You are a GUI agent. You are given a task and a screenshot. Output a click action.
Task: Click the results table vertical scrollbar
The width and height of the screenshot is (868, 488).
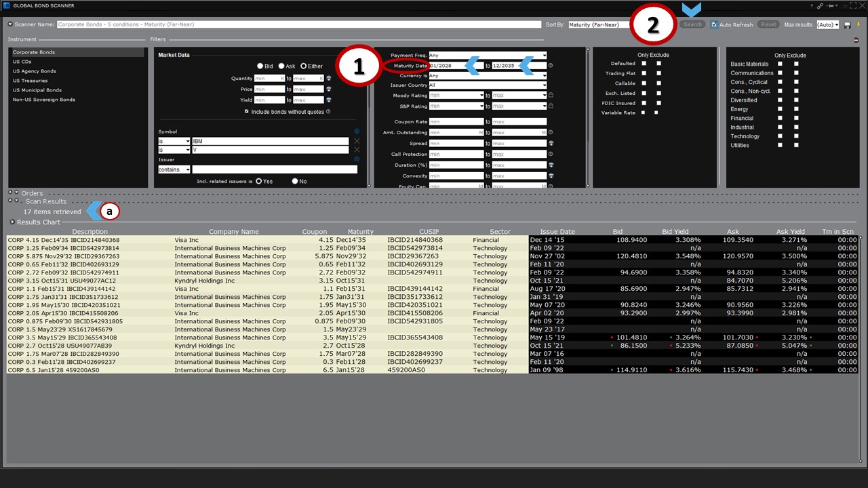pyautogui.click(x=862, y=305)
